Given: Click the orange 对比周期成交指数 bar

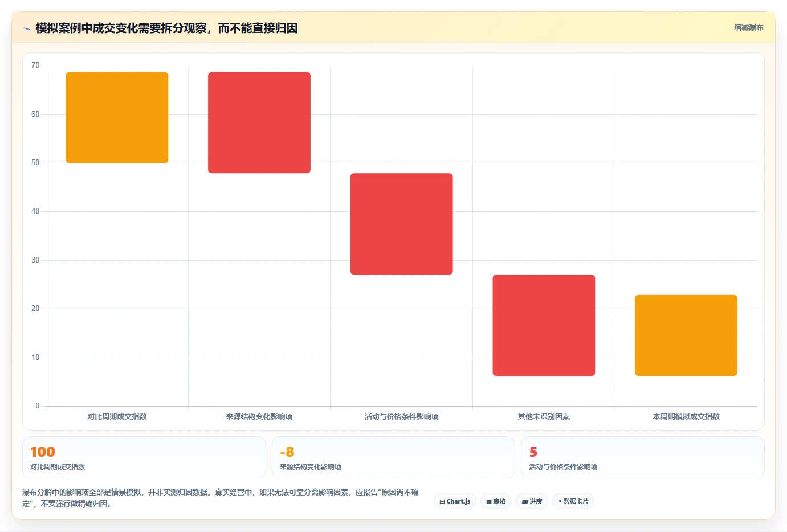Looking at the screenshot, I should tap(117, 117).
